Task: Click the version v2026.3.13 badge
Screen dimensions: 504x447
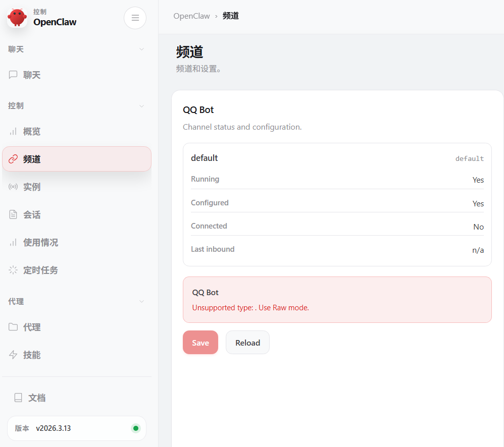Action: pyautogui.click(x=53, y=428)
